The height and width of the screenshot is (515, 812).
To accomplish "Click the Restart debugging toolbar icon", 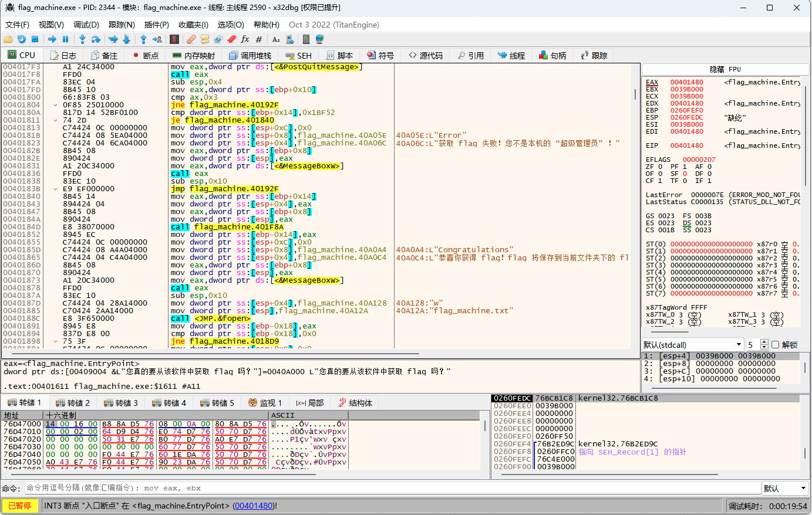I will (x=21, y=39).
